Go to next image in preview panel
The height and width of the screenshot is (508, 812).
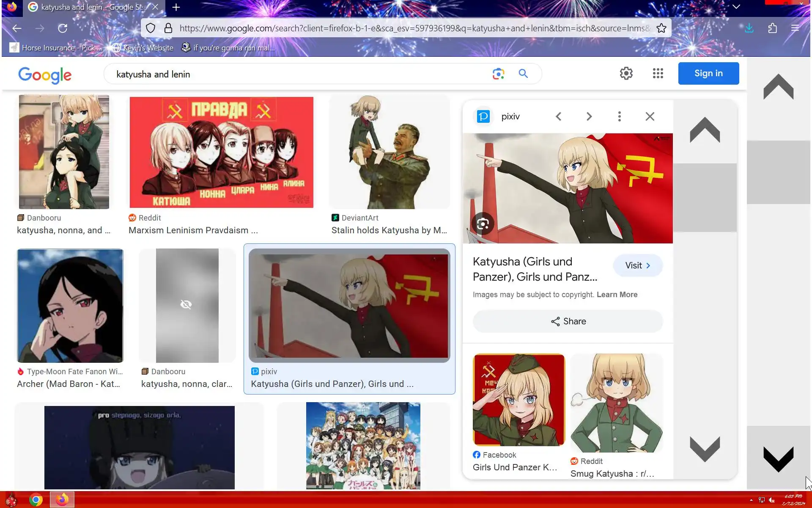pos(589,116)
